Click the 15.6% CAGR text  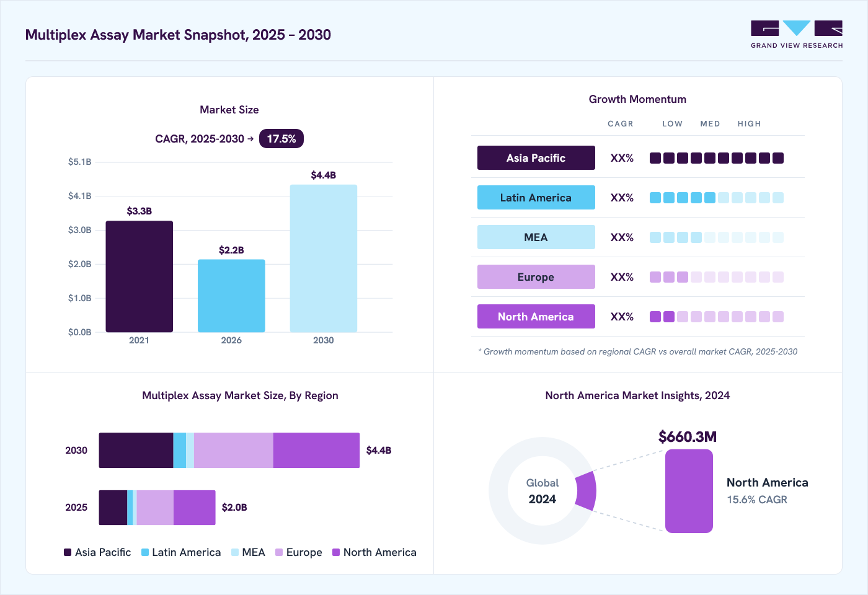click(x=757, y=500)
